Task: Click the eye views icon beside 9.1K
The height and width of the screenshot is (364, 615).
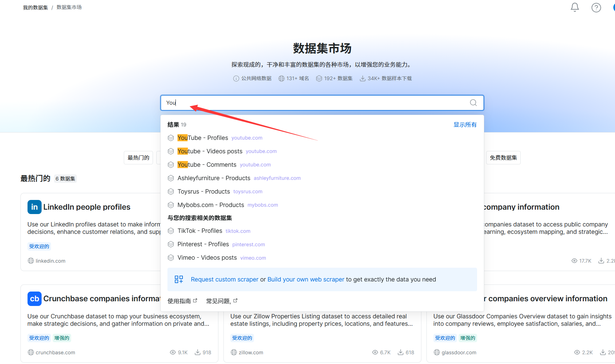Action: coord(173,352)
